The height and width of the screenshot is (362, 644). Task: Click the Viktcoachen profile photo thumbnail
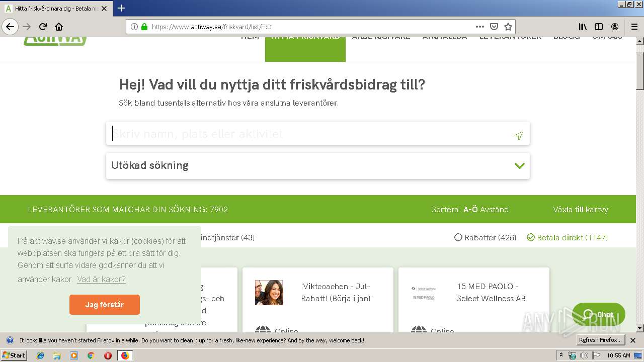[x=269, y=293]
